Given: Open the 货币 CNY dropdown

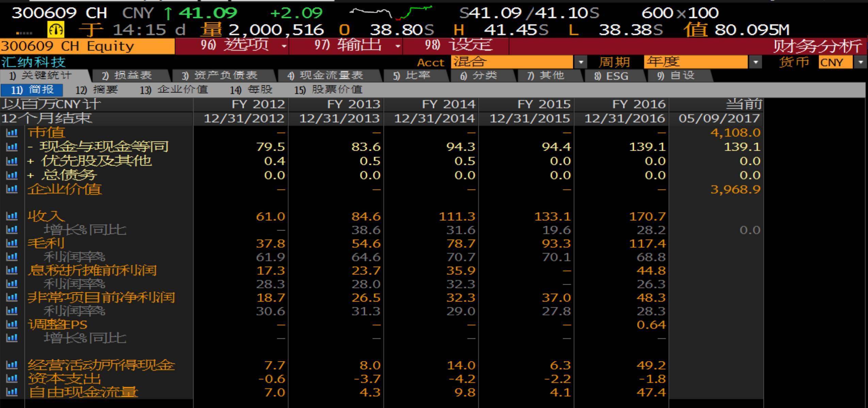Looking at the screenshot, I should tap(861, 62).
